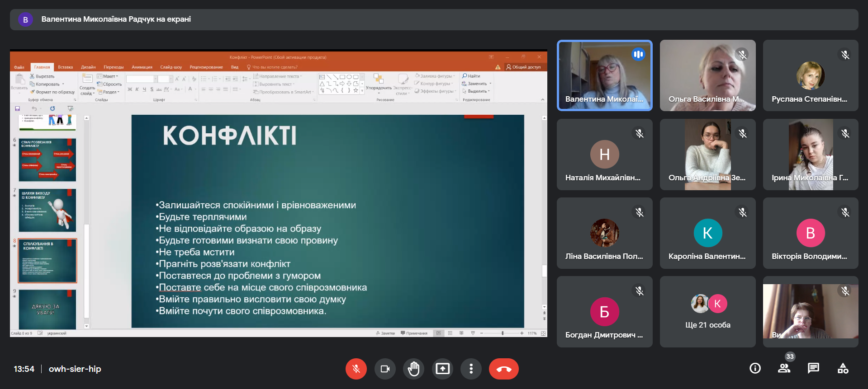868x389 pixels.
Task: Toggle bold Ж formatting
Action: click(130, 89)
